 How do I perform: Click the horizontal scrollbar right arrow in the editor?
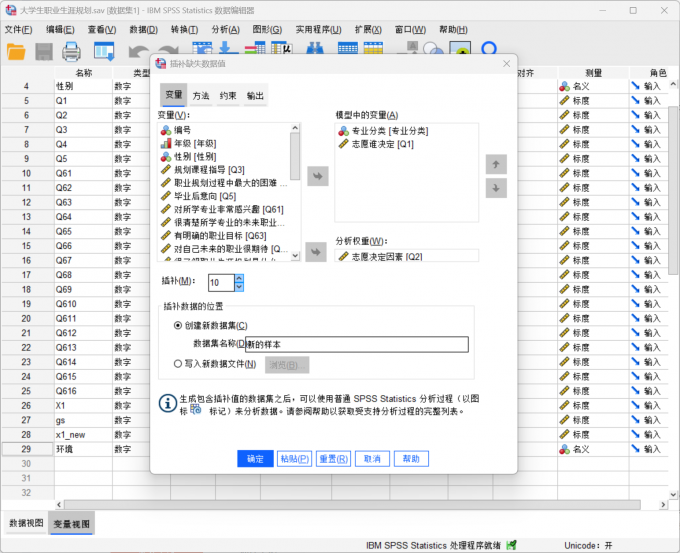point(663,504)
